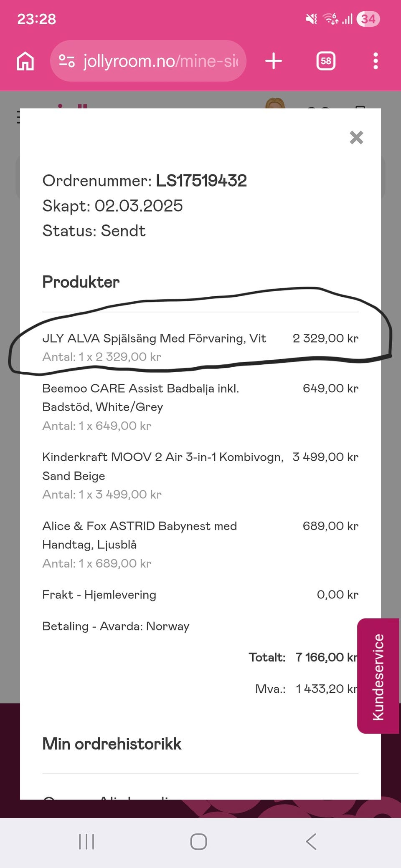Open browser three-dot overflow menu
This screenshot has width=401, height=868.
point(376,61)
